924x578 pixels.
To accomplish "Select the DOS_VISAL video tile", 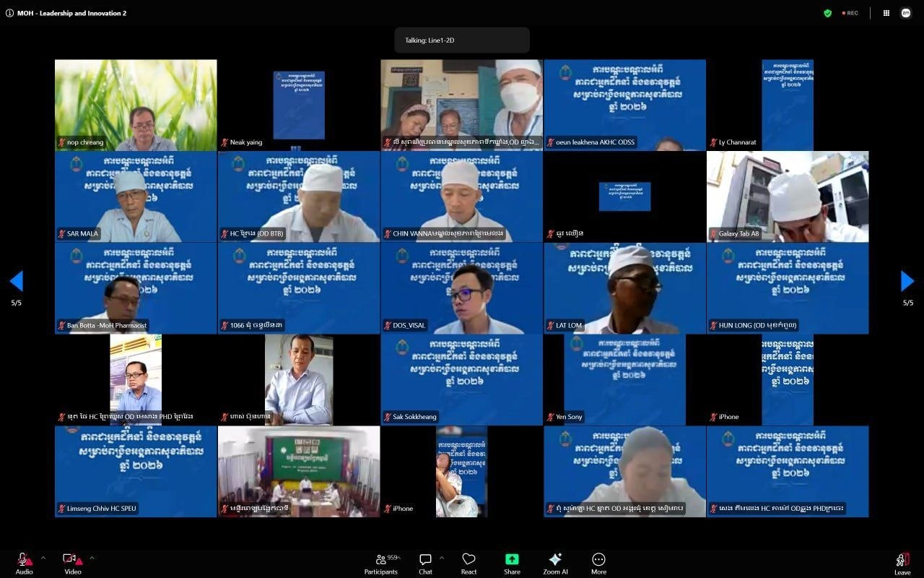I will pyautogui.click(x=462, y=288).
